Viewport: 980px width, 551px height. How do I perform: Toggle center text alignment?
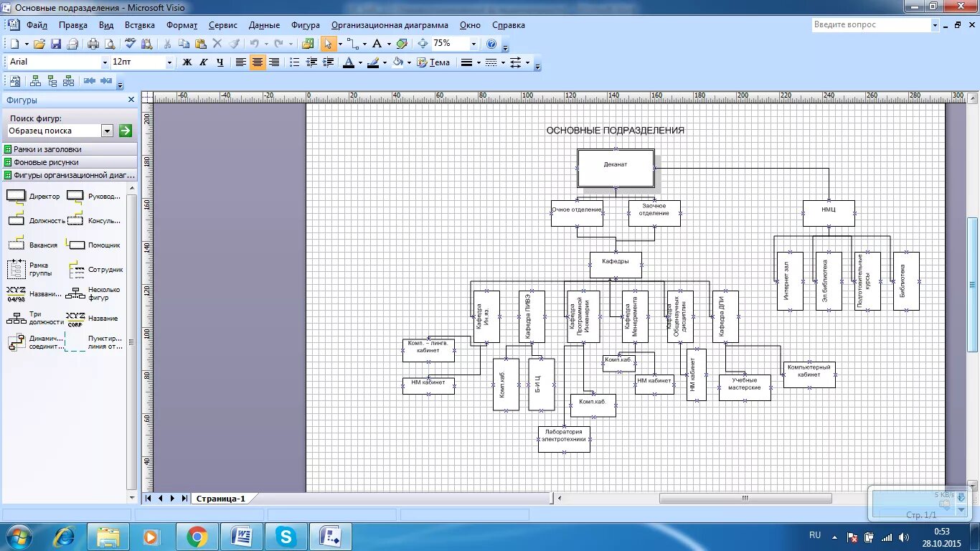[x=257, y=62]
